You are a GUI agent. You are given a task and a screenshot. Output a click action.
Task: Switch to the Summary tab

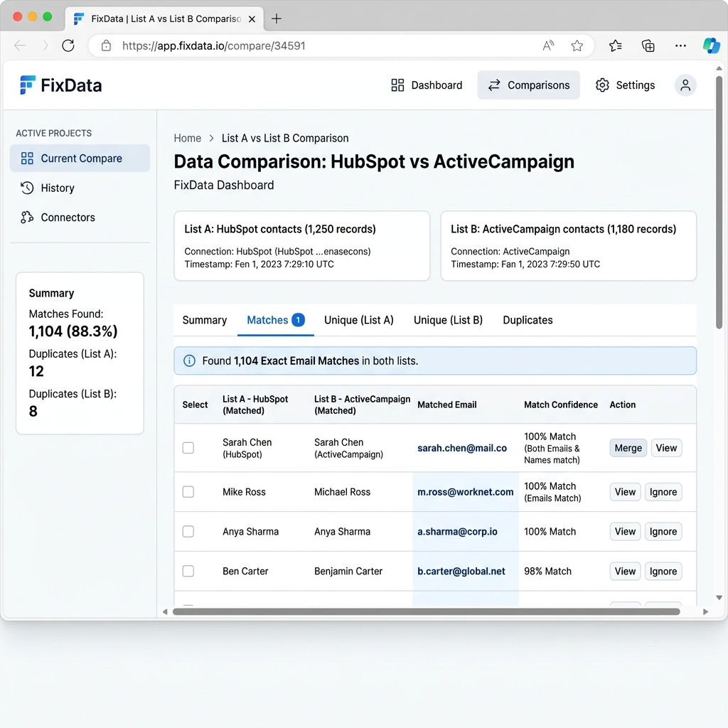pyautogui.click(x=205, y=320)
